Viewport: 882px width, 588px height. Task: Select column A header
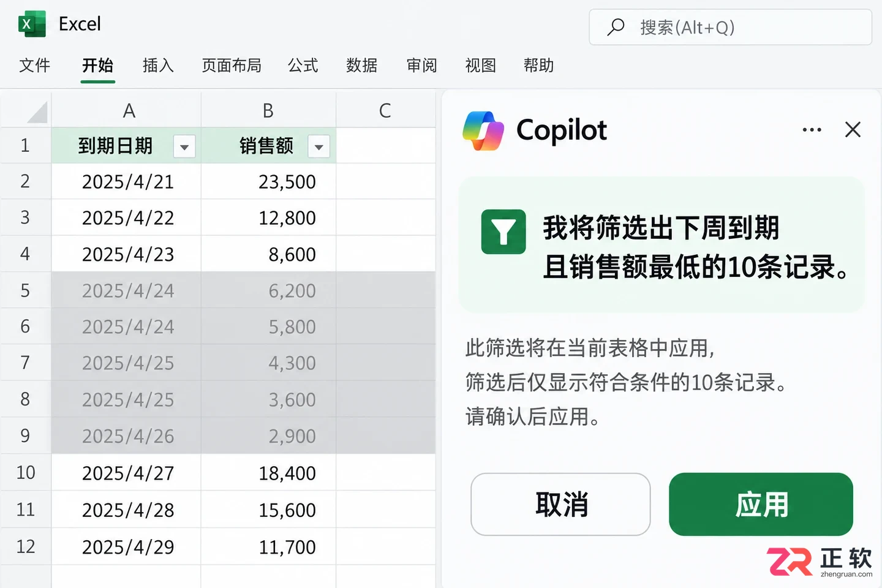(126, 110)
